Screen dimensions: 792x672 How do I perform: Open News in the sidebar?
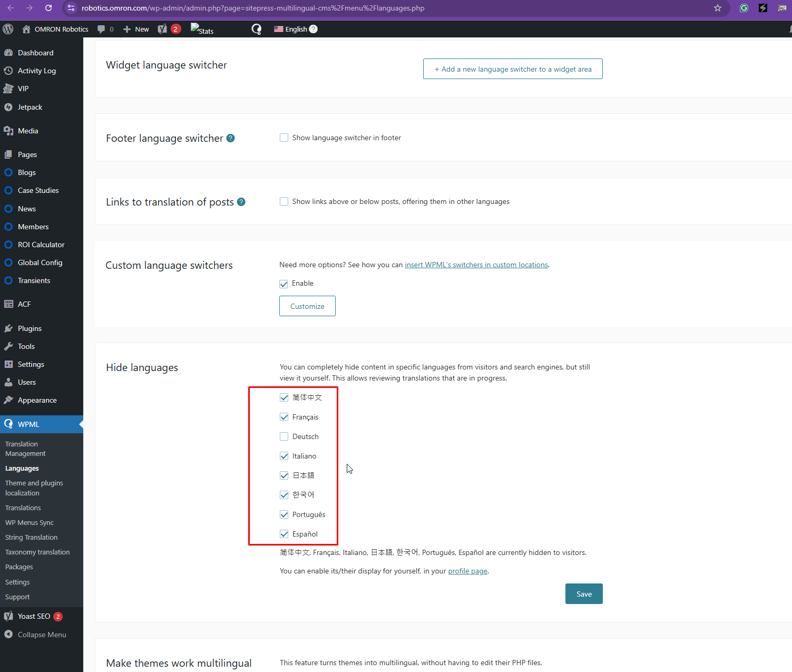(42, 209)
